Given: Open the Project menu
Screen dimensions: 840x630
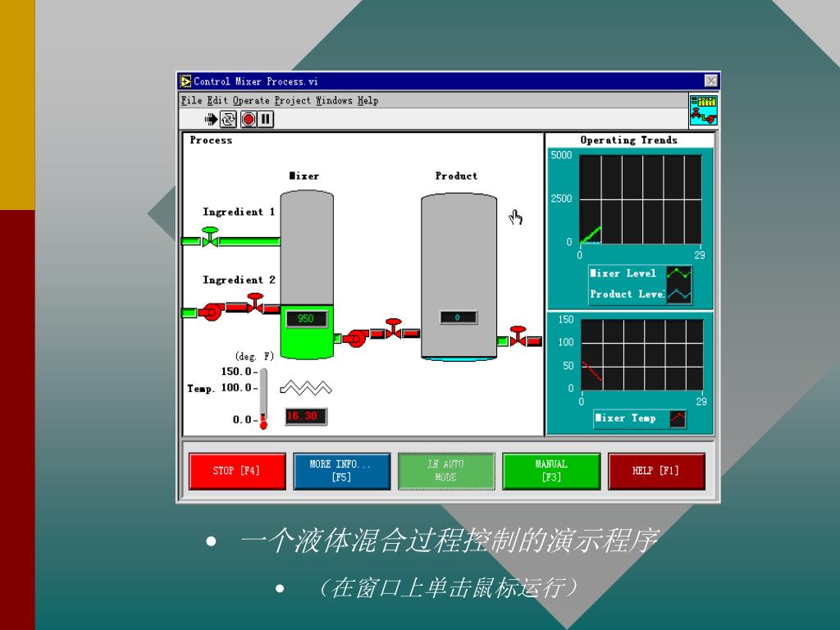Looking at the screenshot, I should click(x=293, y=100).
